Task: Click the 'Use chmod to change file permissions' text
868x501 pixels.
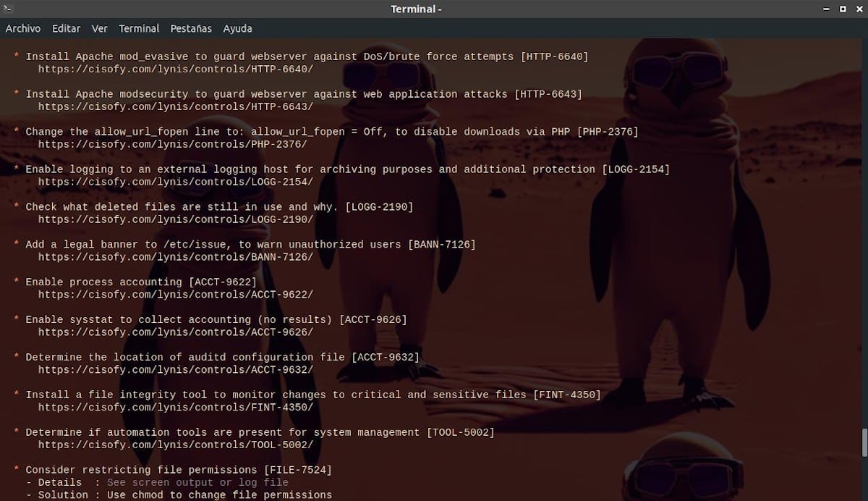Action: click(220, 495)
